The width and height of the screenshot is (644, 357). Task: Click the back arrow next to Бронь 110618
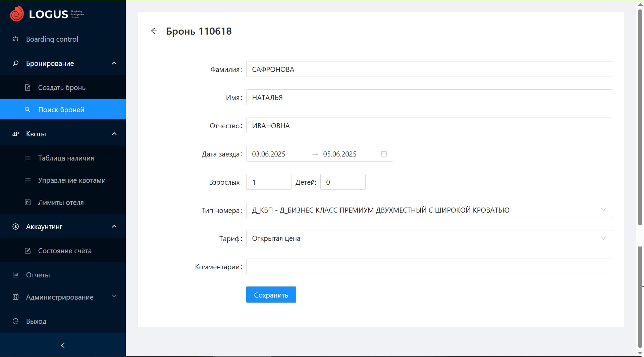154,31
